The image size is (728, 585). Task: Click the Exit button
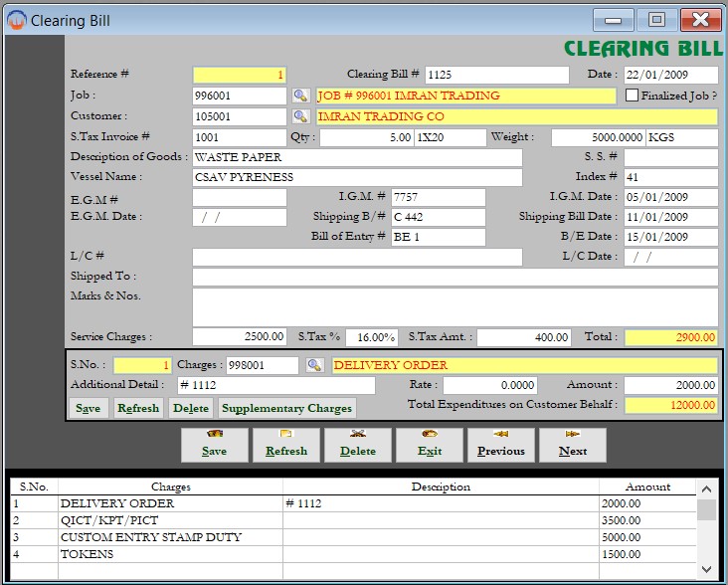tap(430, 446)
